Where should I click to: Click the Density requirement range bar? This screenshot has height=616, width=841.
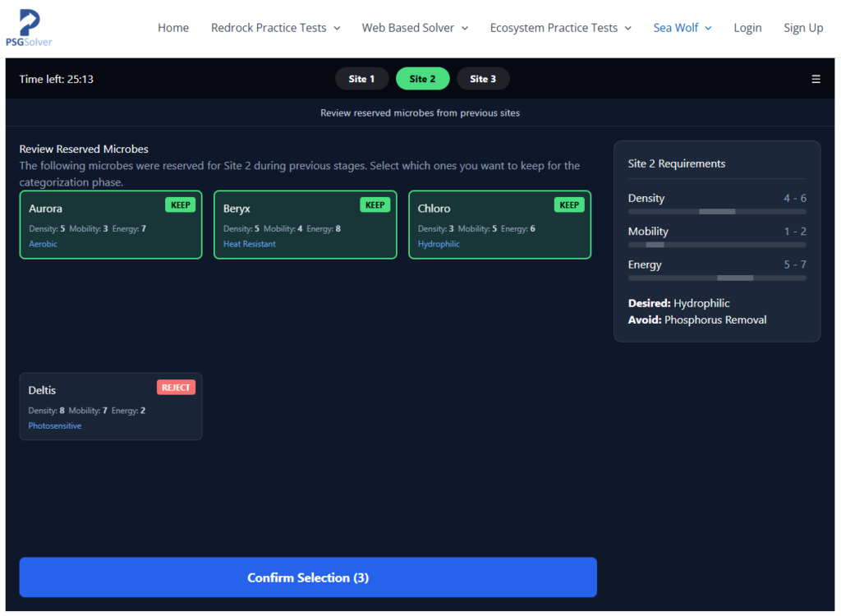pyautogui.click(x=716, y=212)
